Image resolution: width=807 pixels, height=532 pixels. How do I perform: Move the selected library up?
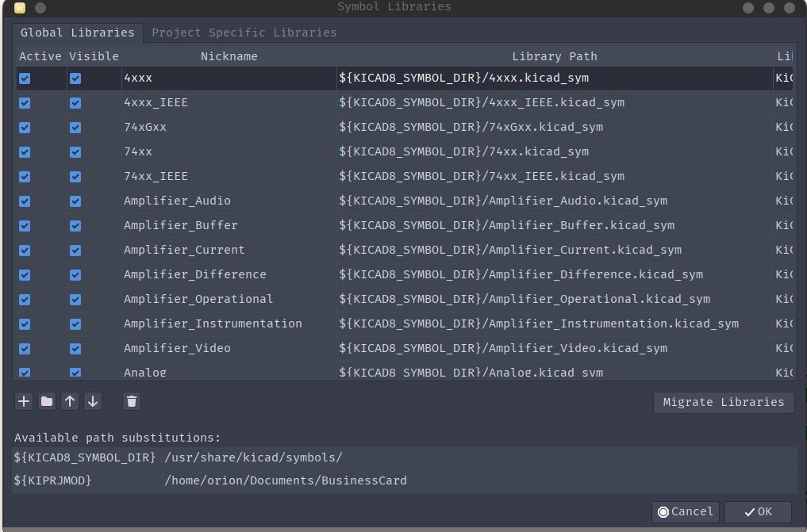click(x=69, y=401)
